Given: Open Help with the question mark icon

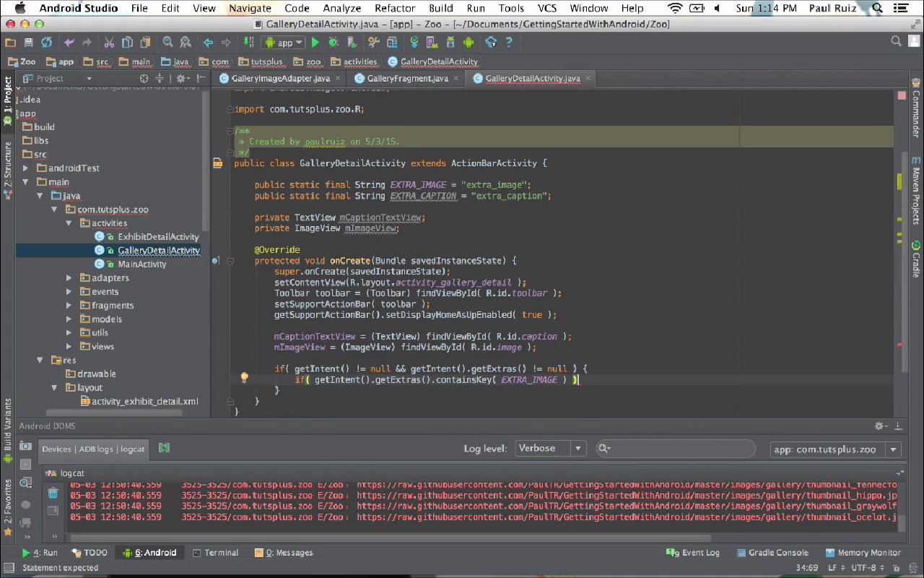Looking at the screenshot, I should pyautogui.click(x=509, y=43).
